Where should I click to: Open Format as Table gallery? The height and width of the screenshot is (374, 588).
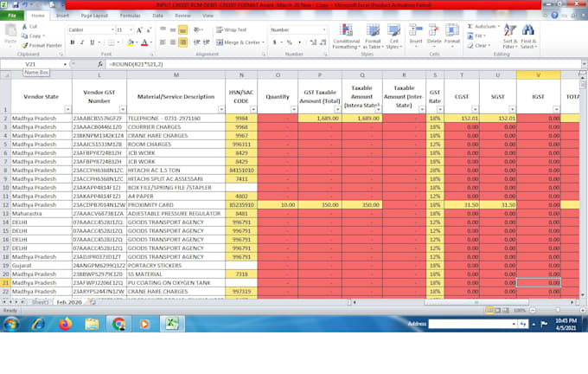pyautogui.click(x=373, y=36)
